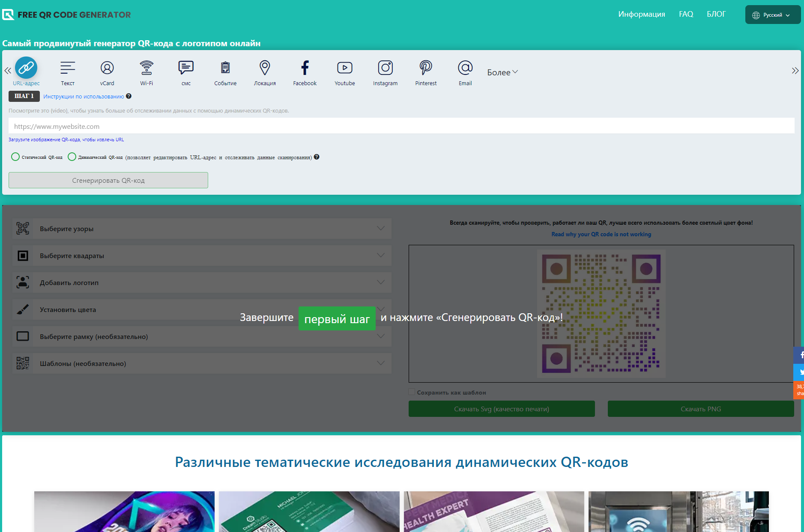Click the templates icon next to Шаблоны
This screenshot has height=532, width=804.
coord(23,363)
